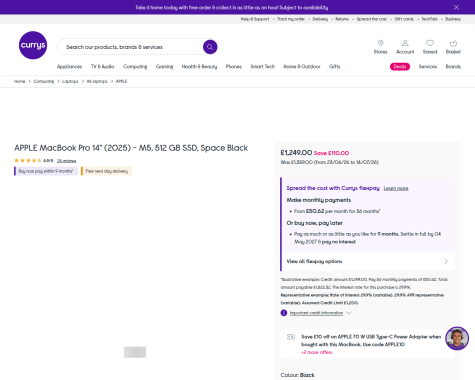Close the purple promo banner
The width and height of the screenshot is (475, 380).
(x=456, y=7)
